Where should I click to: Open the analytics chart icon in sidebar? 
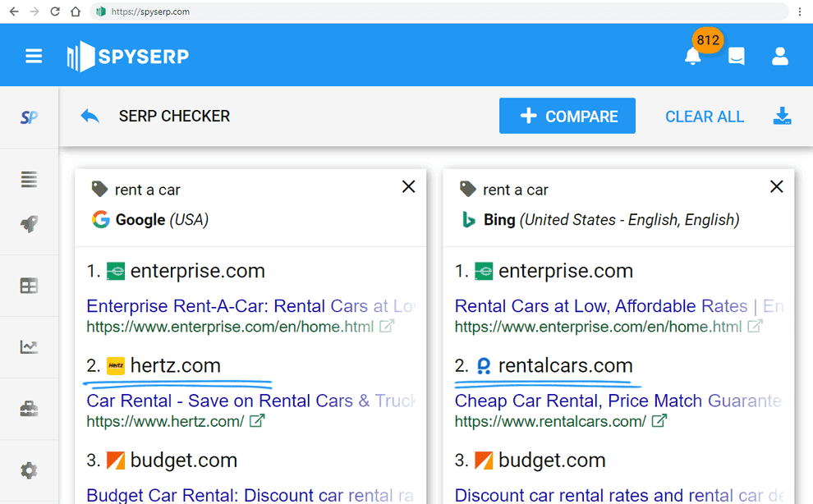(29, 346)
